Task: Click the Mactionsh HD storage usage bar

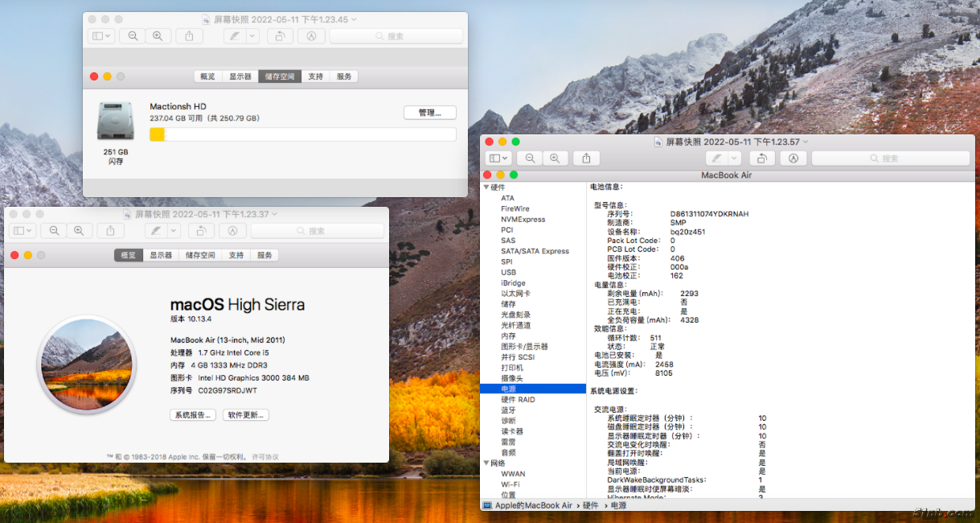Action: tap(303, 134)
